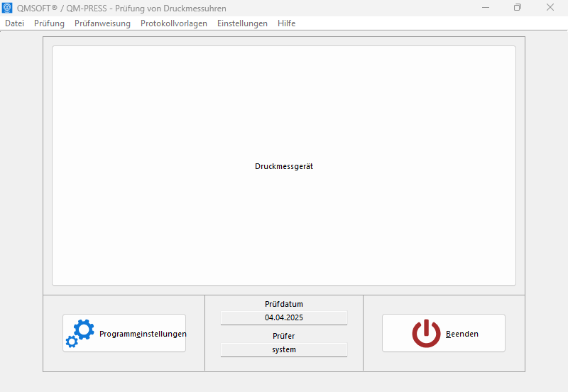The width and height of the screenshot is (568, 392).
Task: Open the Hilfe menu
Action: tap(287, 23)
